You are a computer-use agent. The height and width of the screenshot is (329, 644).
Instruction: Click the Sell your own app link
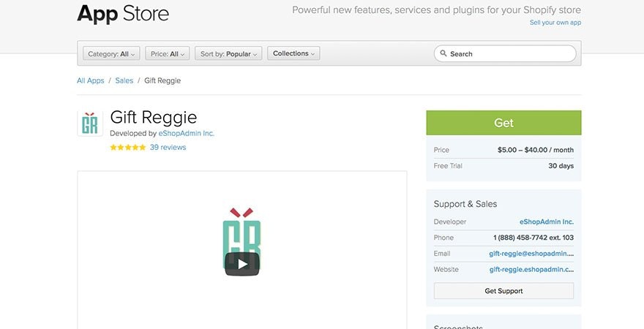coord(555,23)
